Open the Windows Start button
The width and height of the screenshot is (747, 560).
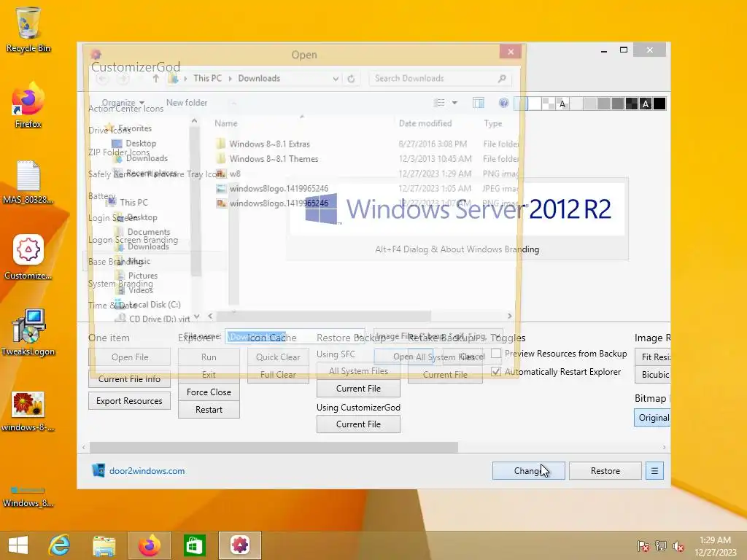pyautogui.click(x=18, y=545)
